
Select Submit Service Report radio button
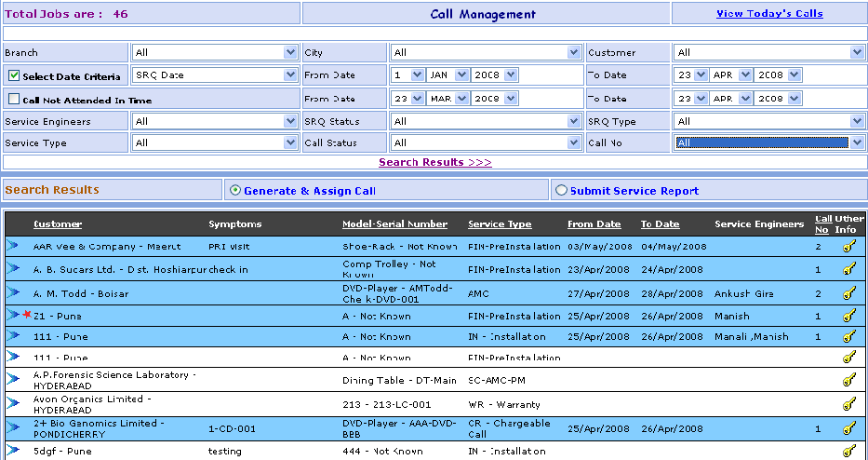[x=561, y=191]
